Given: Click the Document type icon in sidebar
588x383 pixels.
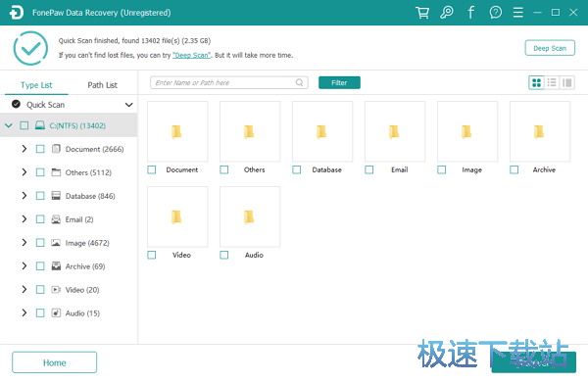Looking at the screenshot, I should point(56,149).
